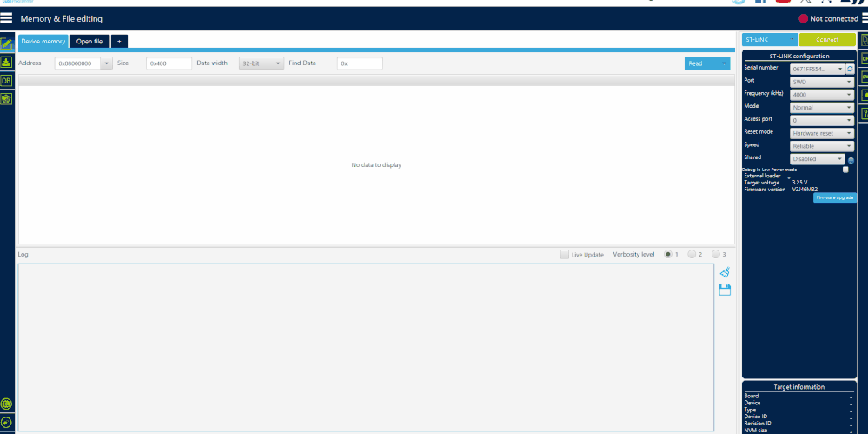Click the bottom-most left sidebar icon
The image size is (868, 434).
[7, 422]
